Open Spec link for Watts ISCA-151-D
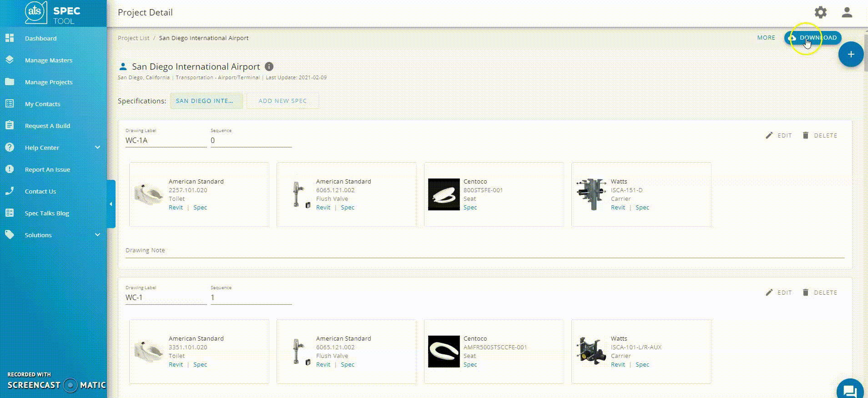868x398 pixels. [x=642, y=207]
